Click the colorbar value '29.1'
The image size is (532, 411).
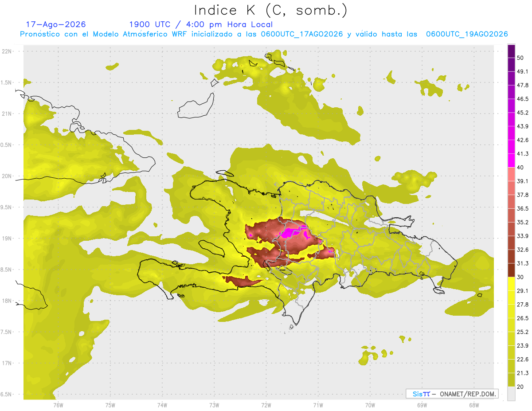pos(523,291)
